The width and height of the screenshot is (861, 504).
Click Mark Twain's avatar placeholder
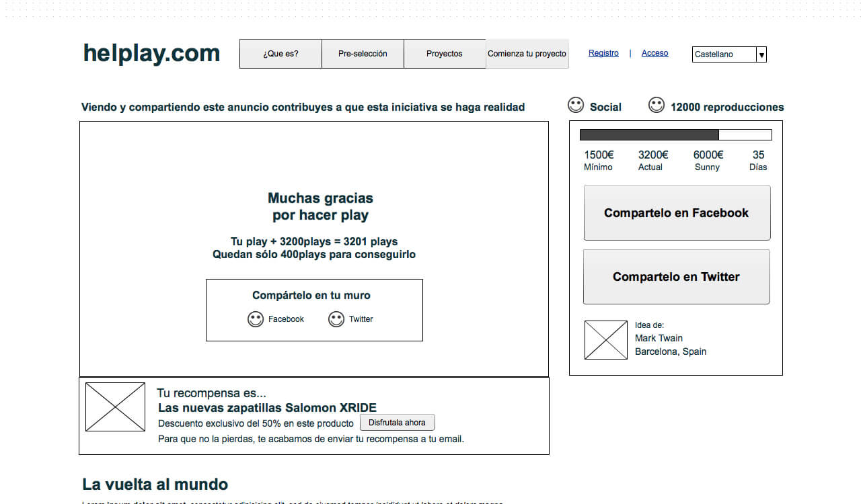(605, 340)
